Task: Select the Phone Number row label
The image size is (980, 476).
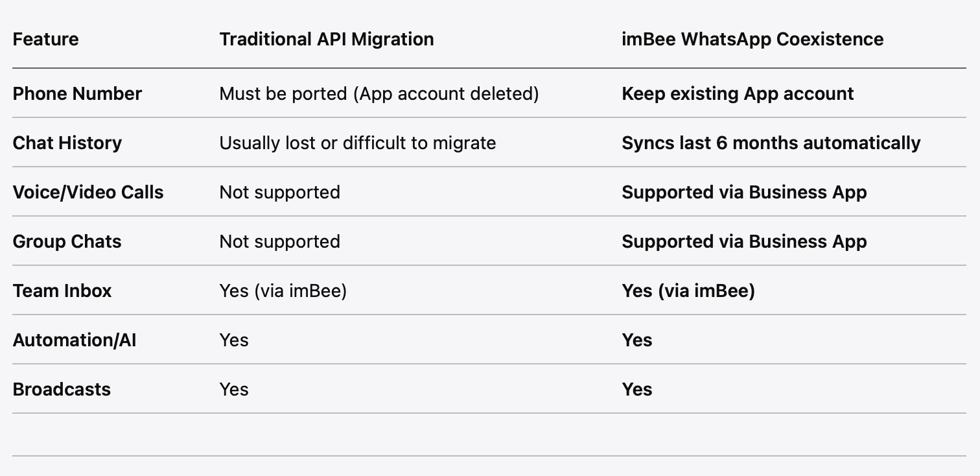Action: coord(77,93)
